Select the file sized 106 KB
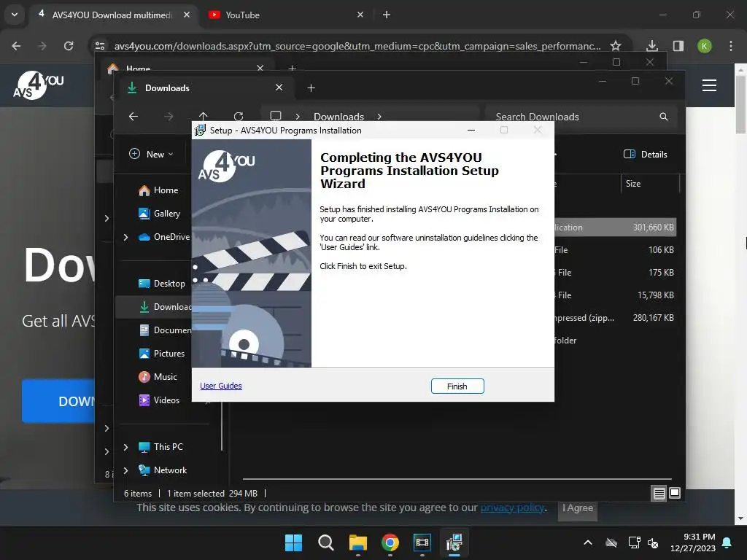This screenshot has width=747, height=560. tap(615, 249)
